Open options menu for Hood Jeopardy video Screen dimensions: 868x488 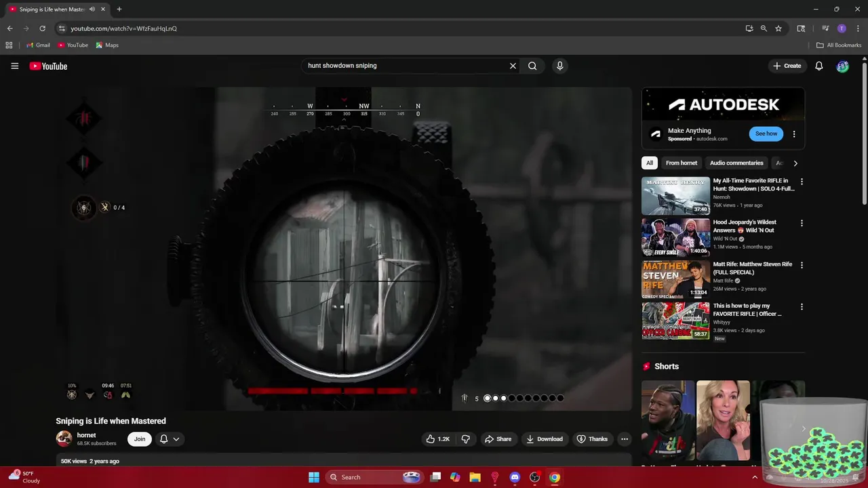[802, 223]
